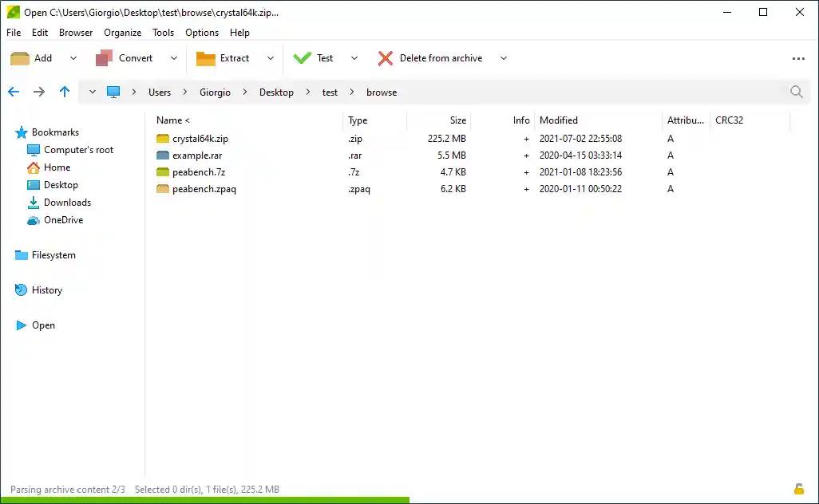Open the search magnifier in the address bar
This screenshot has width=819, height=504.
796,92
